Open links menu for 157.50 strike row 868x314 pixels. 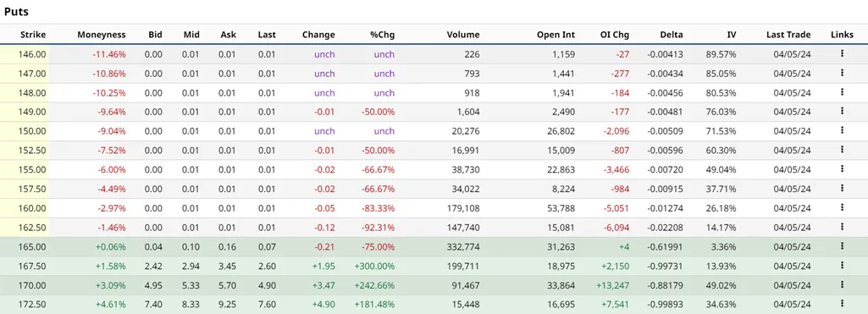(842, 189)
